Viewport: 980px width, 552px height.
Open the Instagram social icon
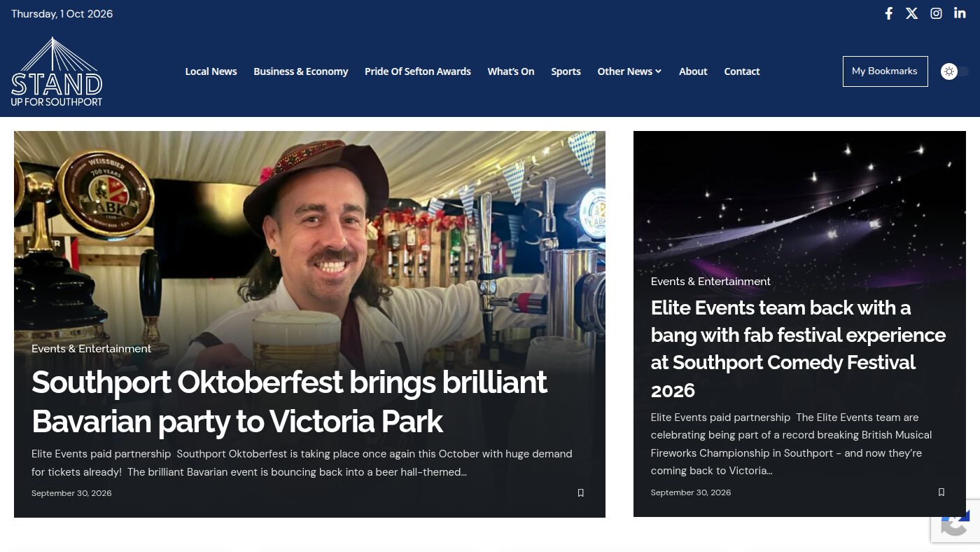pyautogui.click(x=936, y=13)
